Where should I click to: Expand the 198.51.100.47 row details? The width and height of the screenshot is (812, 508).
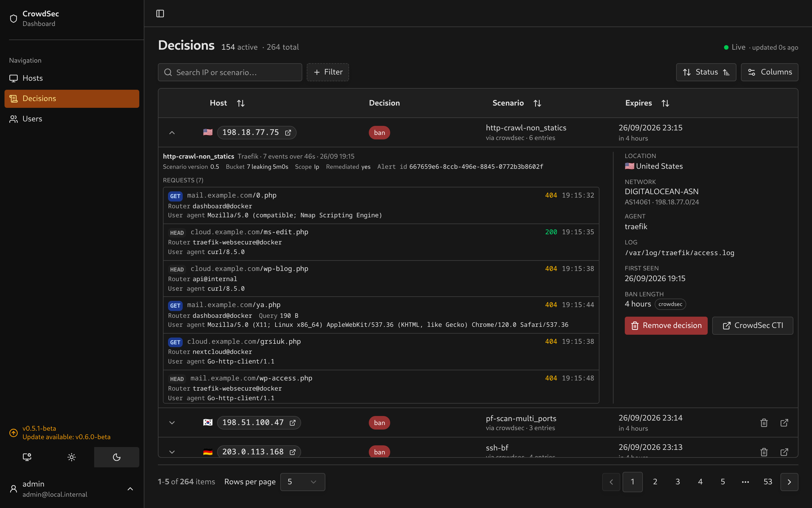tap(172, 423)
